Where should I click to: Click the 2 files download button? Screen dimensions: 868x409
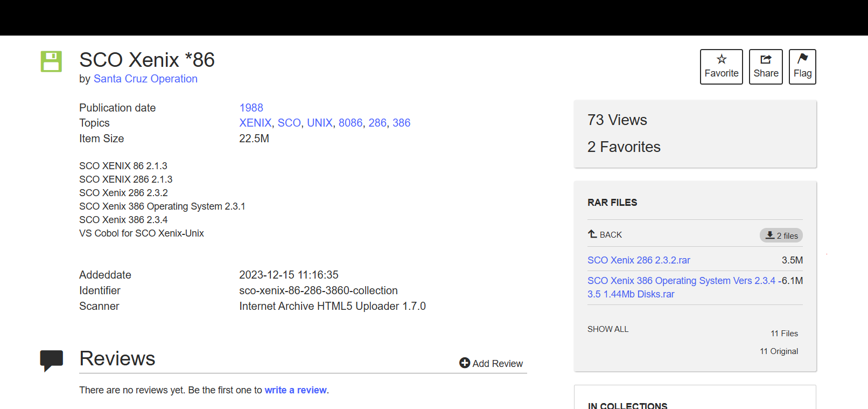781,235
